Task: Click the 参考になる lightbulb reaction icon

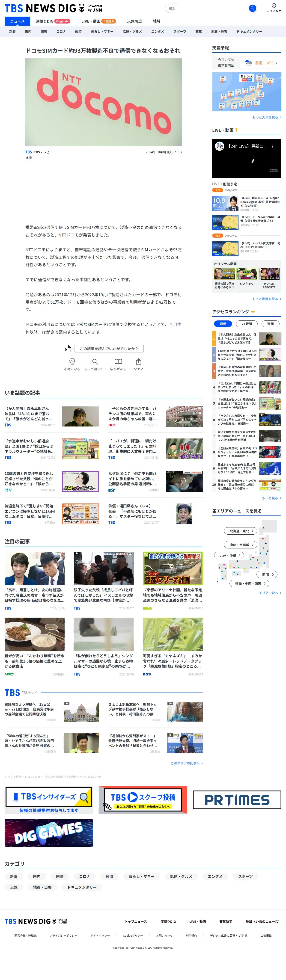Action: tap(72, 361)
